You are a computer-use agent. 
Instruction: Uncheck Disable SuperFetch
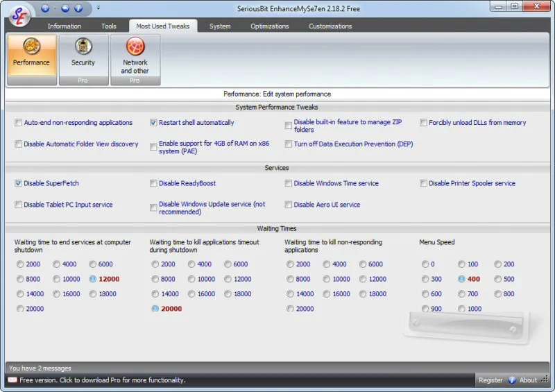click(x=18, y=183)
